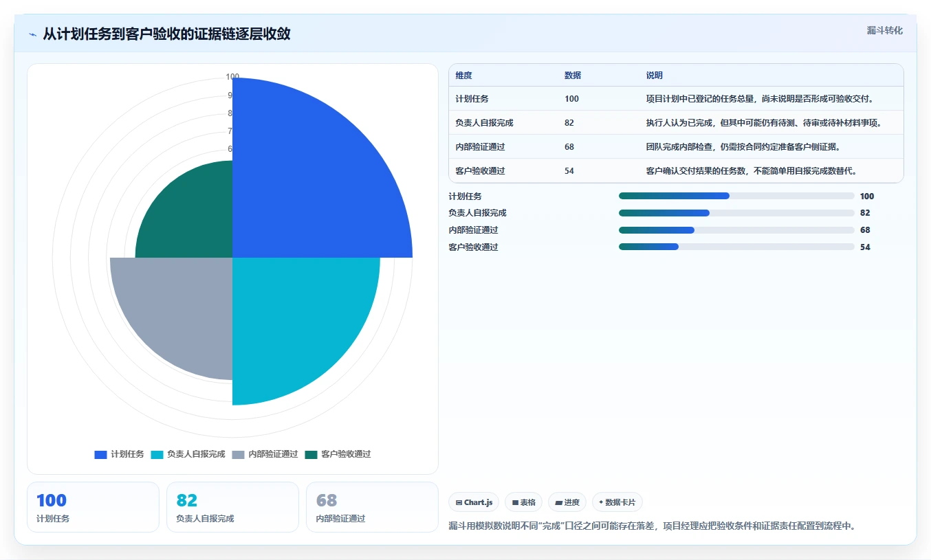Click the 进度 chip

coord(567,502)
